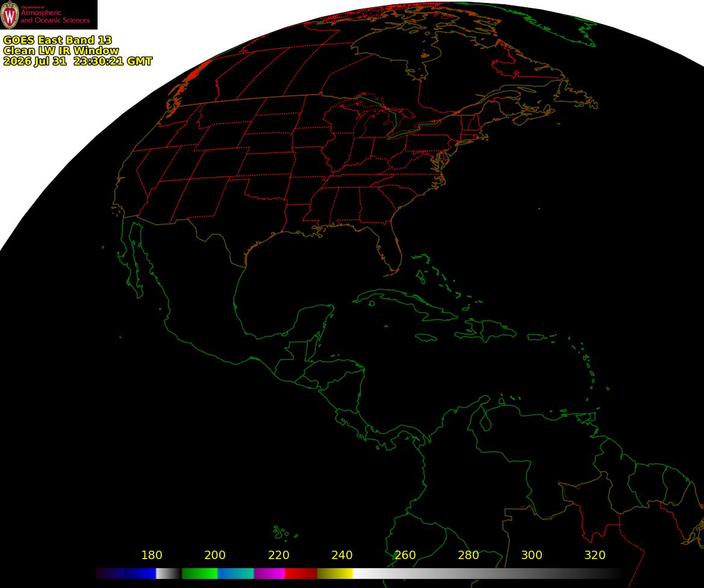The image size is (704, 588).
Task: Click the yellow segment of the color bar
Action: [335, 573]
